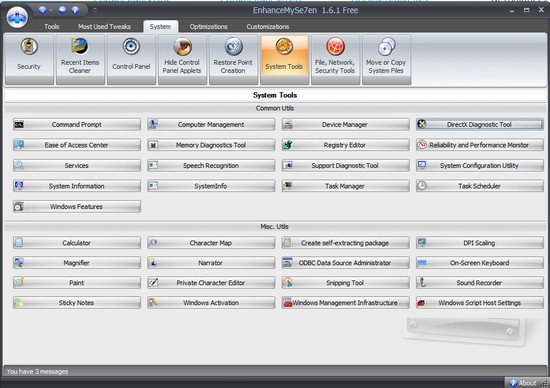
Task: Open Windows Activation
Action: pos(211,303)
